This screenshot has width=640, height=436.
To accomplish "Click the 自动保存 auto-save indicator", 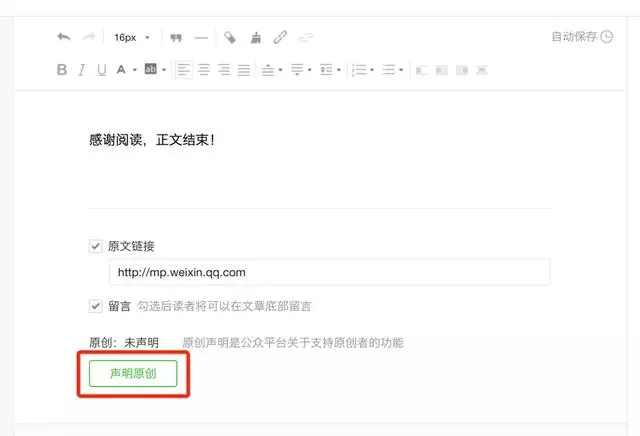I will pyautogui.click(x=581, y=37).
